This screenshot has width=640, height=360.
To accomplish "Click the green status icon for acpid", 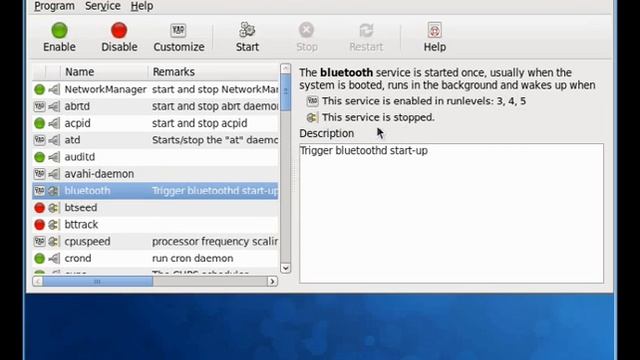I will 40,123.
